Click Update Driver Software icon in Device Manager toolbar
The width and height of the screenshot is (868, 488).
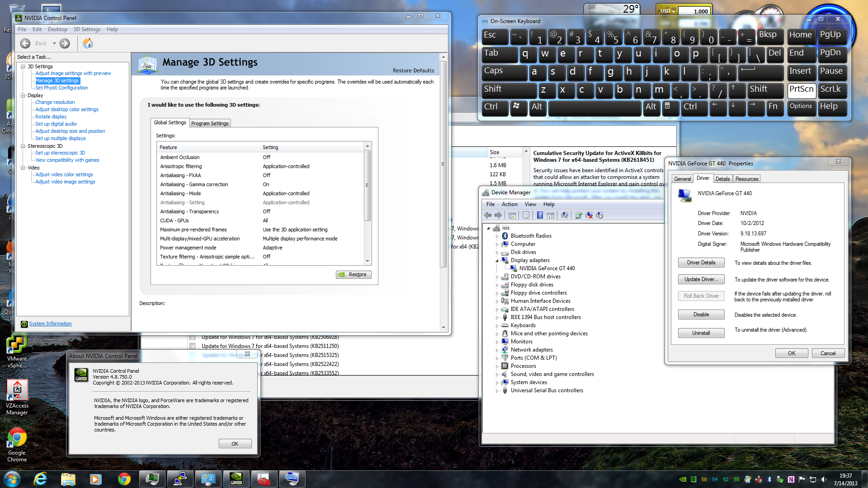click(x=578, y=216)
